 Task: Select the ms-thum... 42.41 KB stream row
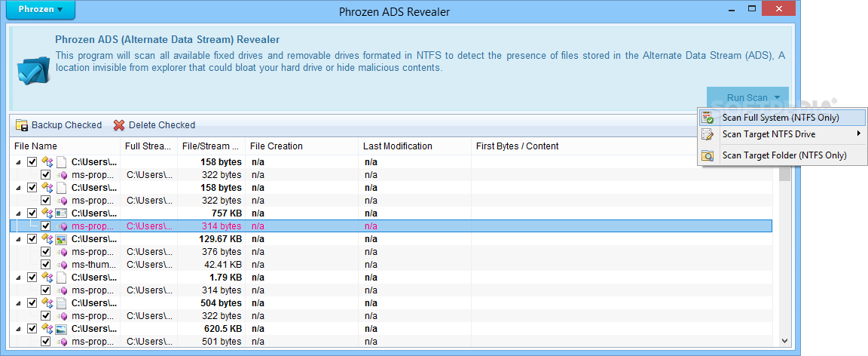pos(391,265)
